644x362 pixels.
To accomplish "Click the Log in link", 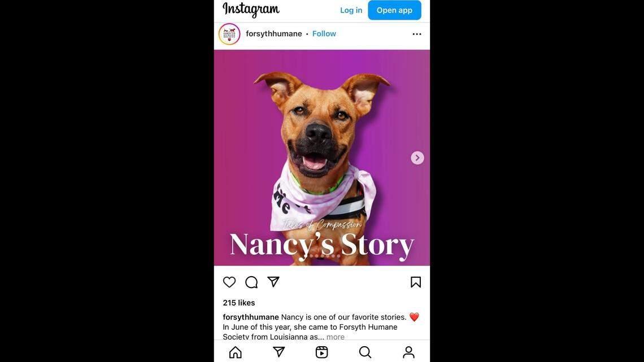I will (x=351, y=10).
